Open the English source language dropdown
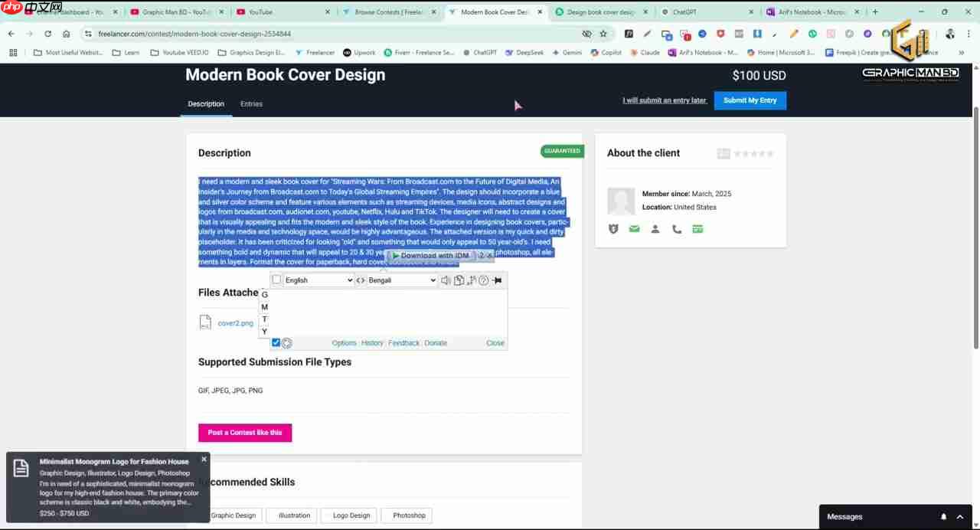This screenshot has width=980, height=530. click(x=318, y=280)
